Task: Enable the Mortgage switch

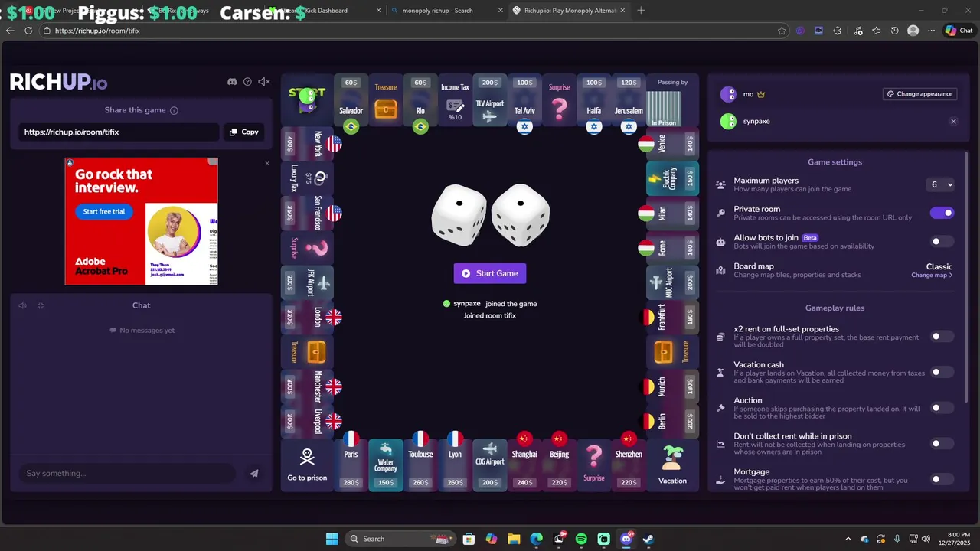Action: tap(942, 479)
